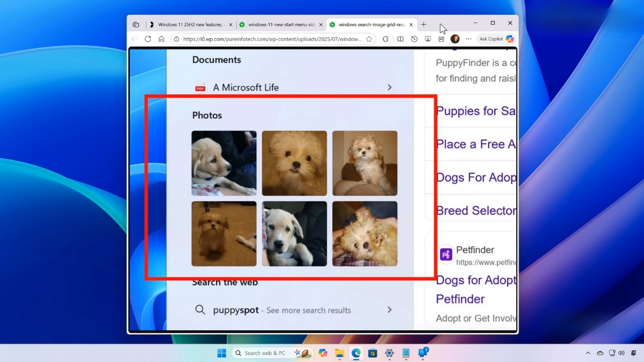Open a new browser tab

(x=423, y=24)
